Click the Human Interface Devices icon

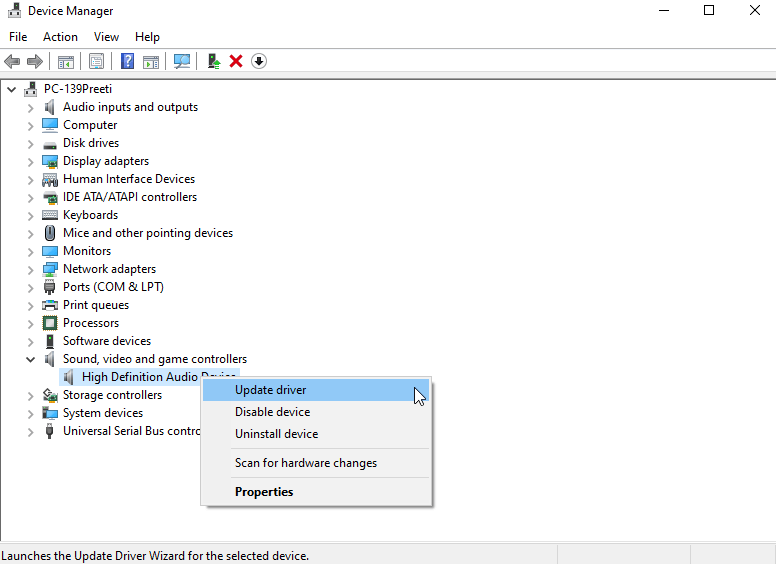pos(50,179)
